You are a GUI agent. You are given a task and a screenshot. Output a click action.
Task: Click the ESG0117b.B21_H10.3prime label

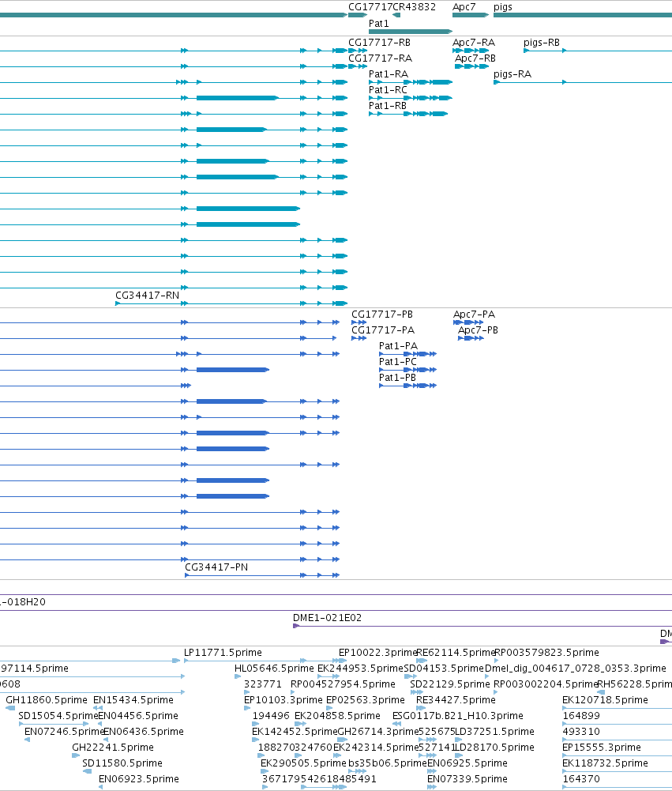(458, 716)
